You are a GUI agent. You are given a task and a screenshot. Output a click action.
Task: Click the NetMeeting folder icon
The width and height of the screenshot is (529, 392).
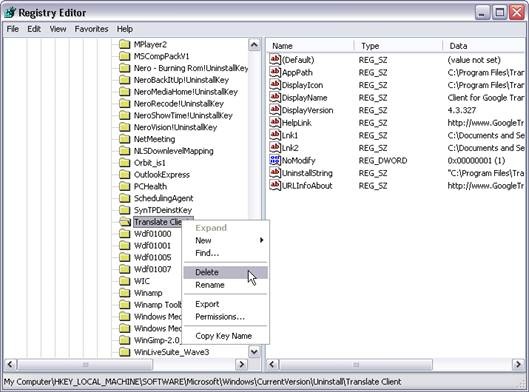point(125,139)
